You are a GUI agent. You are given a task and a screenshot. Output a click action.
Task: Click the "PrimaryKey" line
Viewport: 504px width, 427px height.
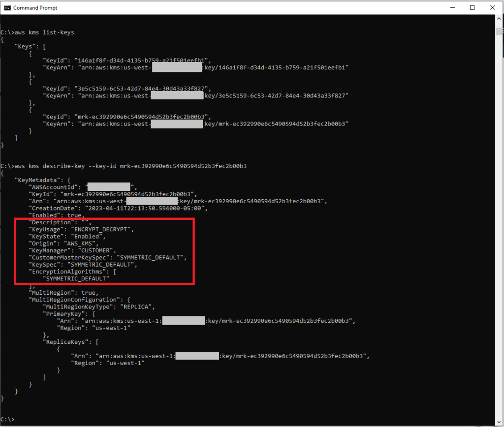click(x=69, y=314)
